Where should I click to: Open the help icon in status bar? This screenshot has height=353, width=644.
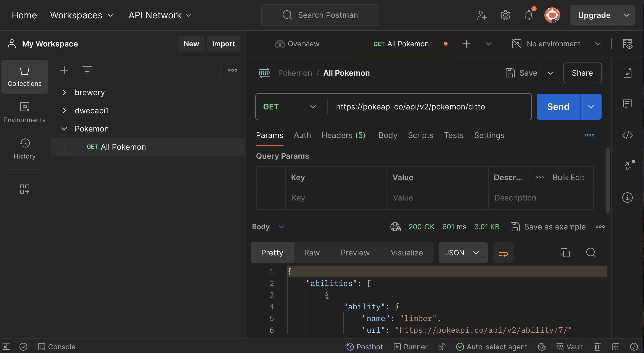click(634, 347)
